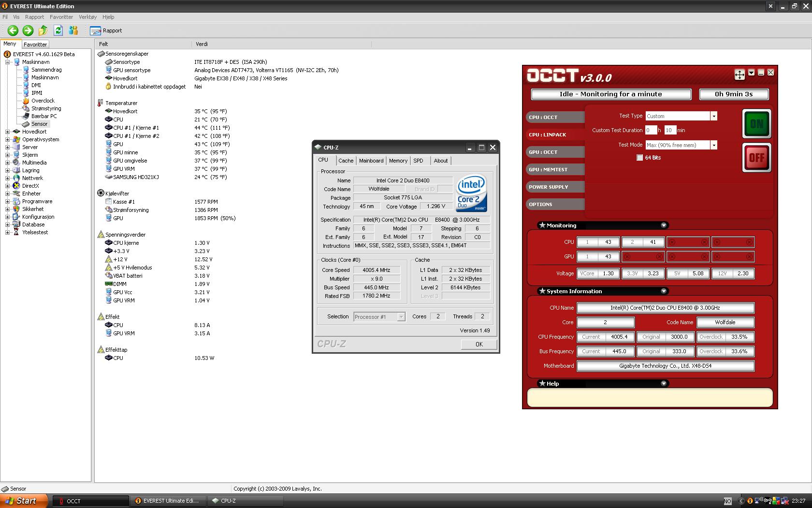Click the users icon in EVEREST toolbar
The image size is (812, 508).
73,30
